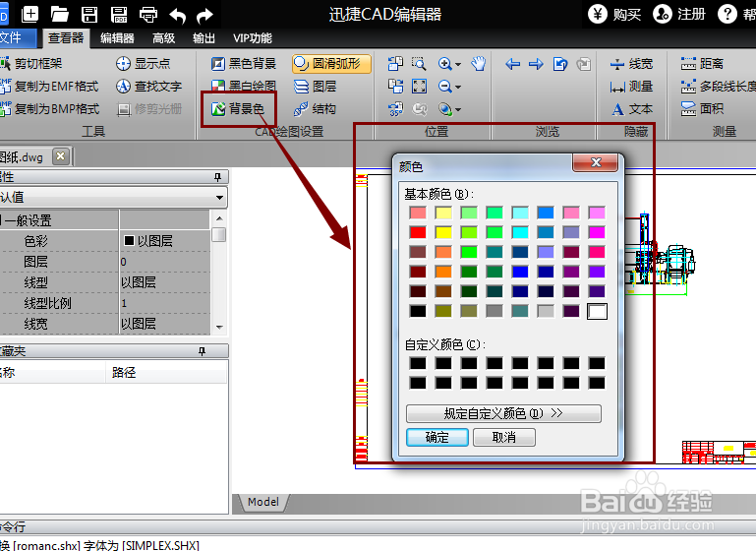Select the hand pan tool

click(x=479, y=64)
